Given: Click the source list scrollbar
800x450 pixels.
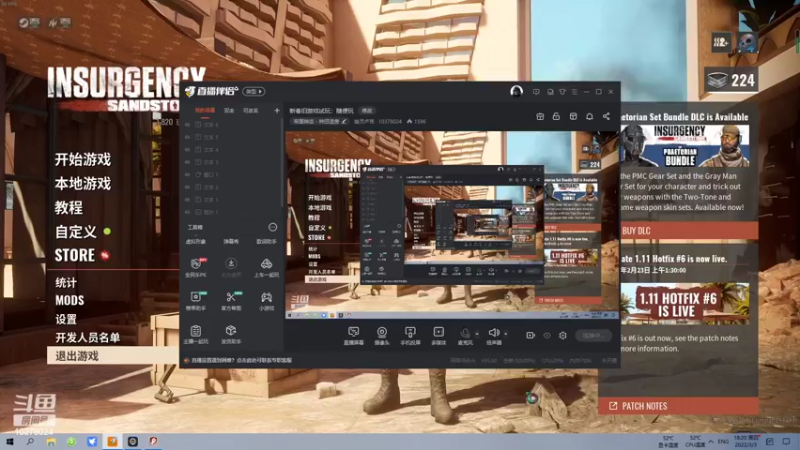Looking at the screenshot, I should 282,163.
